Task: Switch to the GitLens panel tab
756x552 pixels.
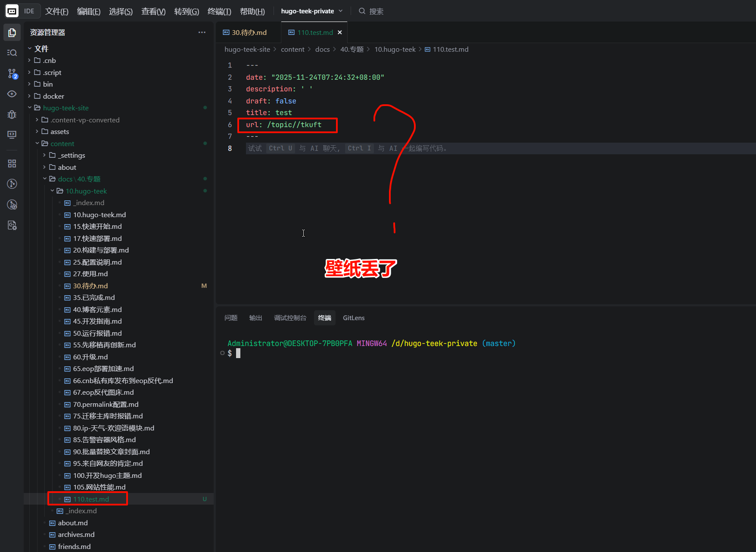Action: (353, 318)
